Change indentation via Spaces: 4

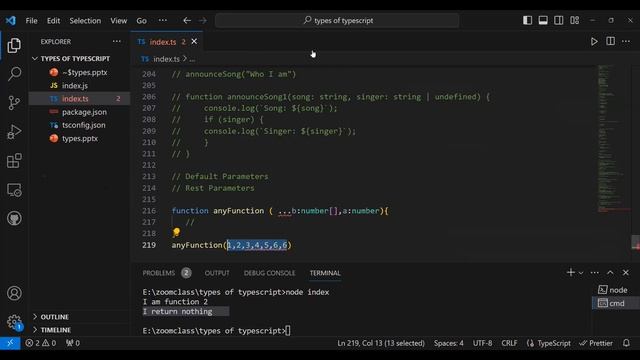[449, 343]
